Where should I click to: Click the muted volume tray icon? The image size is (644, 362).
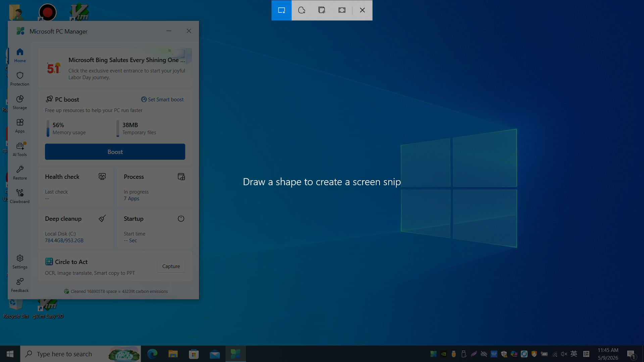(564, 354)
